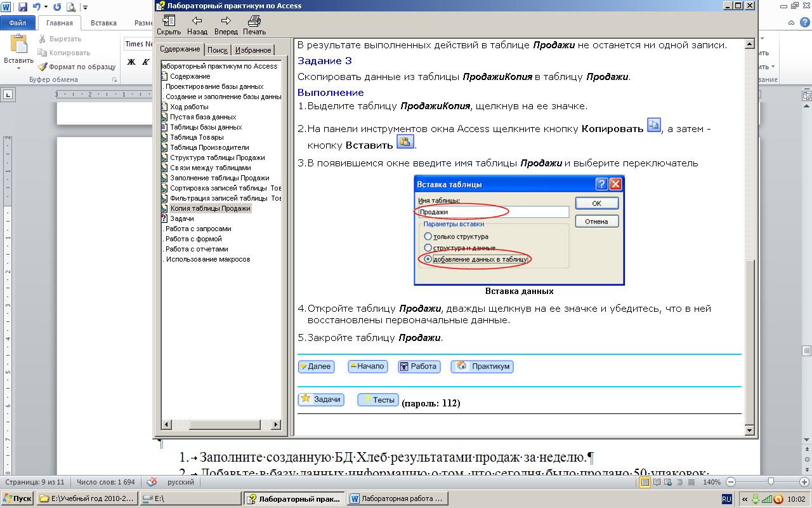Open Customize Quick Access Toolbar dropdown

[x=86, y=8]
